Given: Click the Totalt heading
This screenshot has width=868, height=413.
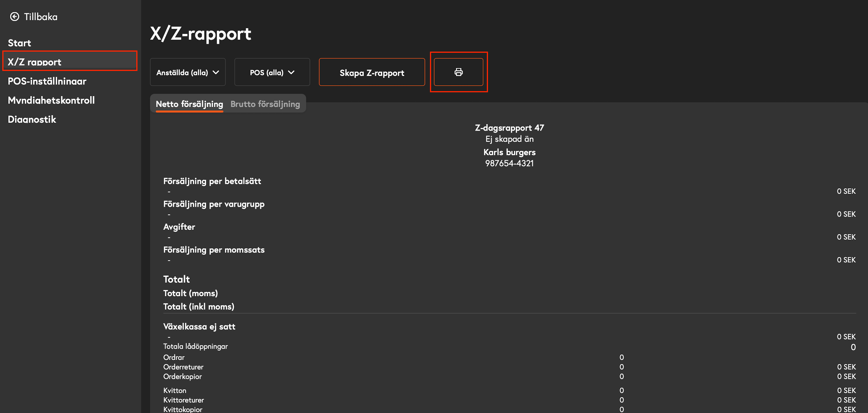Looking at the screenshot, I should [x=176, y=279].
